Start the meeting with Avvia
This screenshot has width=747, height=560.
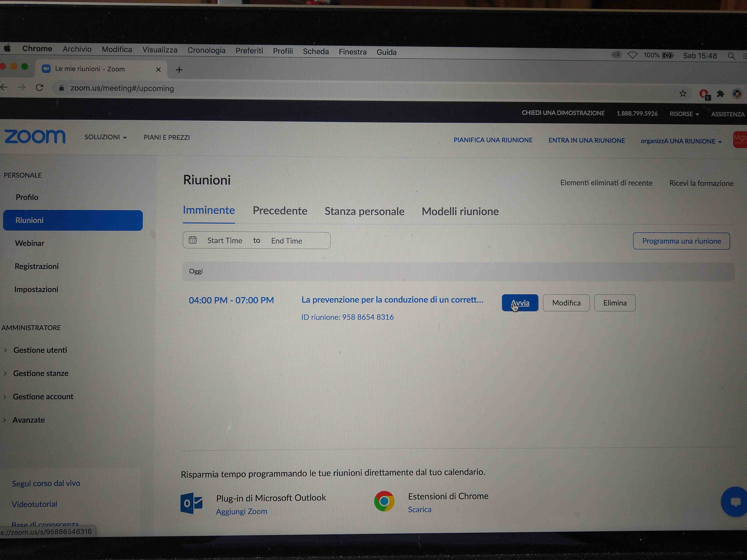tap(520, 303)
